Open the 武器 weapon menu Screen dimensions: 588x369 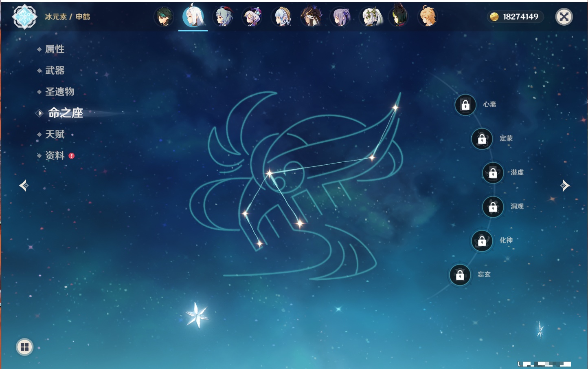click(x=55, y=71)
